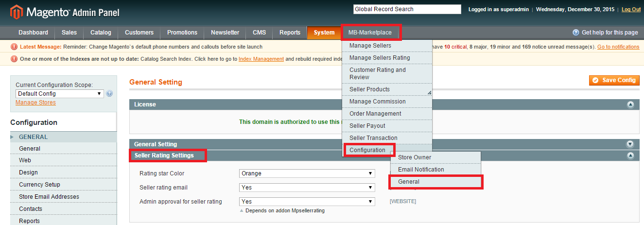The width and height of the screenshot is (644, 225).
Task: Open the Seller rating email dropdown
Action: tap(307, 188)
